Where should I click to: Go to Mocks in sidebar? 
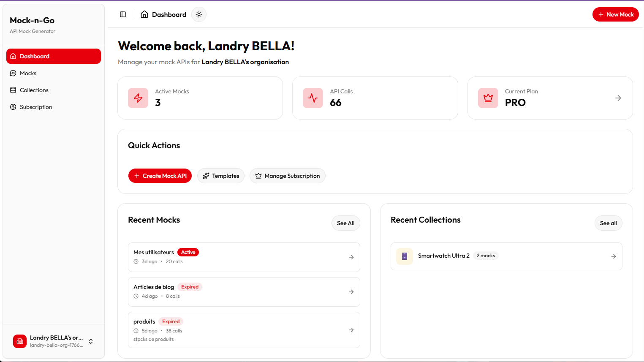[28, 73]
